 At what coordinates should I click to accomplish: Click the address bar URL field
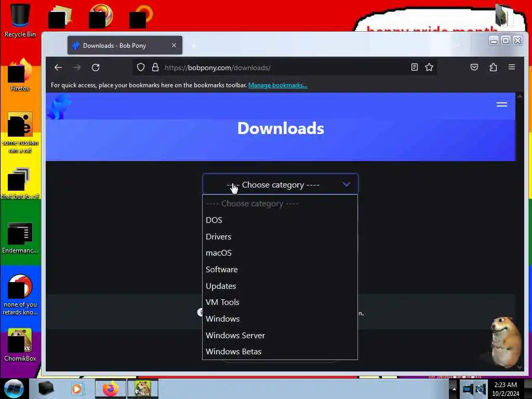[285, 68]
